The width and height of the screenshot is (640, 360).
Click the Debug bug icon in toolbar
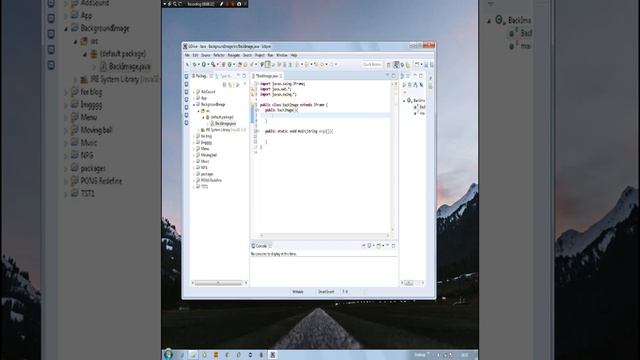tap(194, 64)
